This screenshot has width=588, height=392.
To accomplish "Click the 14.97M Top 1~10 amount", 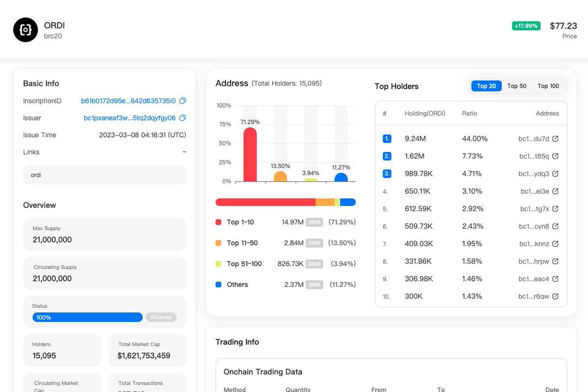I will [293, 222].
